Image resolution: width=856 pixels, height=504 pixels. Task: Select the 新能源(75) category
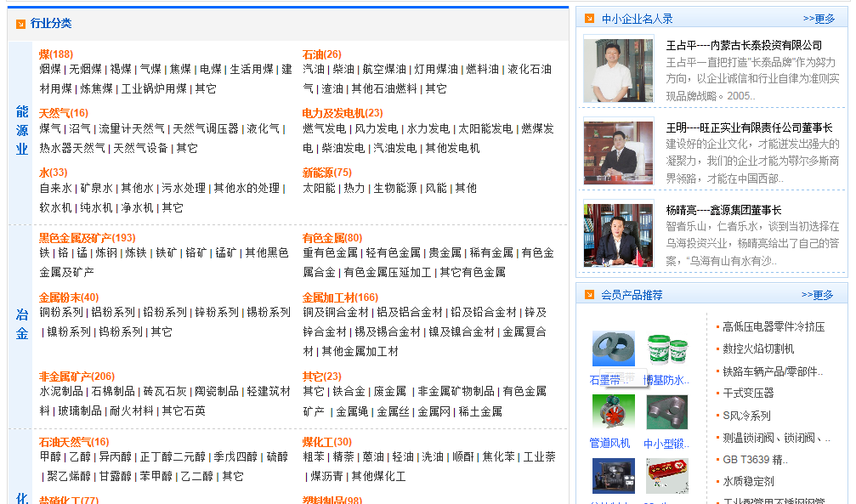coord(327,173)
